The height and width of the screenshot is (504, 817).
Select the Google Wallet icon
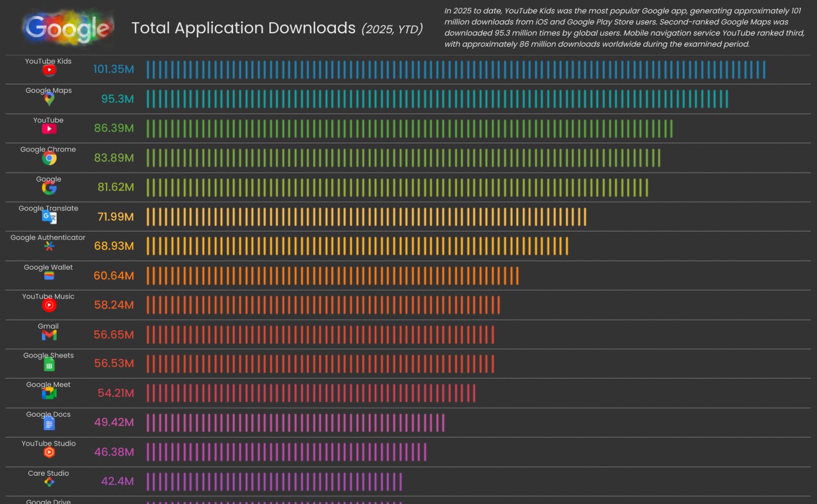(49, 276)
